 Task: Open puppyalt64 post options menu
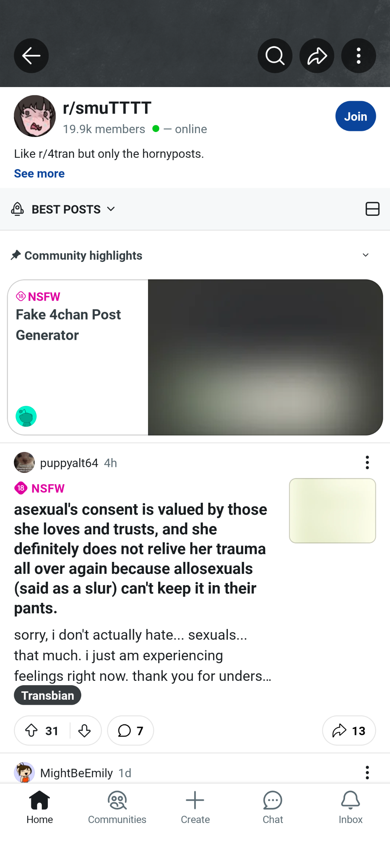coord(367,462)
